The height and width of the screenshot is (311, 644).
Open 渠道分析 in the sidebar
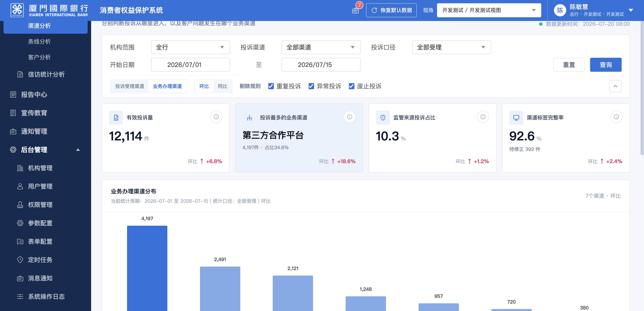pos(46,26)
